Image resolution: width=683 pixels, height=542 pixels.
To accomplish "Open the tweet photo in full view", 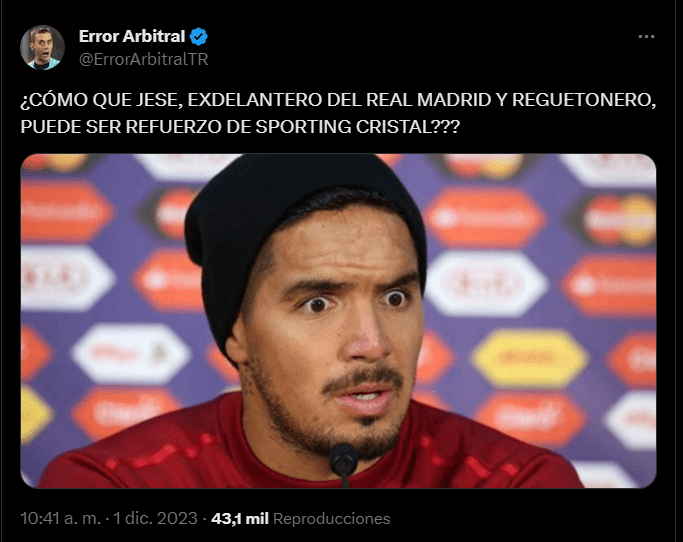I will pyautogui.click(x=338, y=321).
